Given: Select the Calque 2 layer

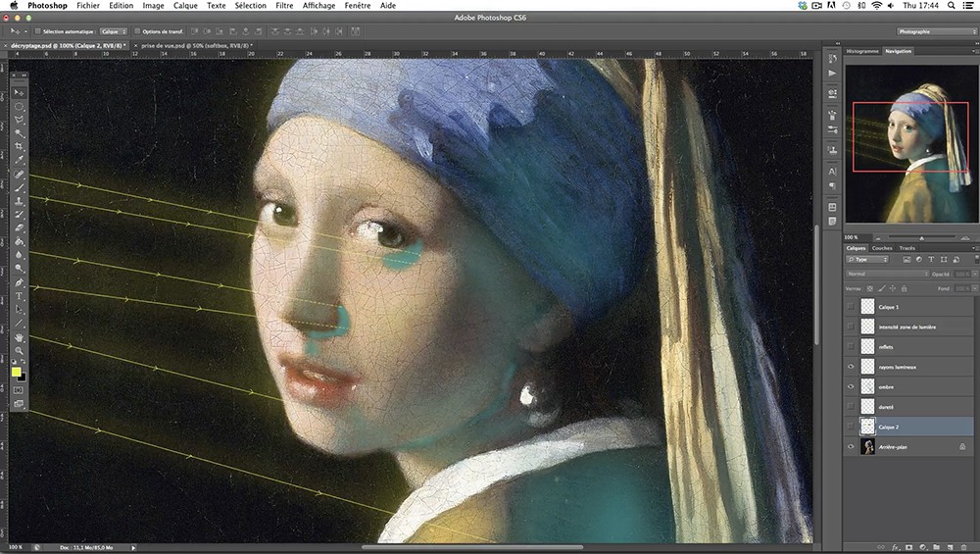Looking at the screenshot, I should tap(908, 427).
